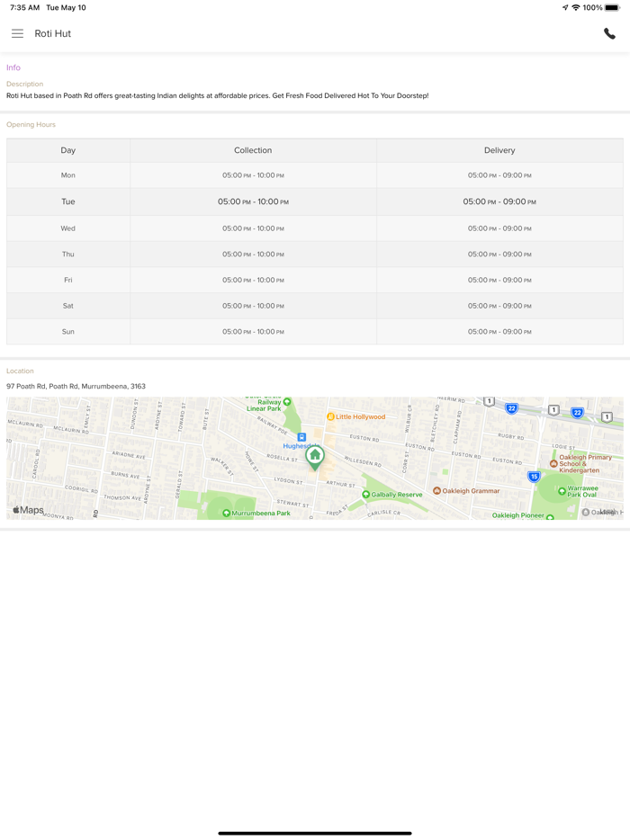This screenshot has height=840, width=630.
Task: Select the Delivery column header
Action: tap(499, 150)
